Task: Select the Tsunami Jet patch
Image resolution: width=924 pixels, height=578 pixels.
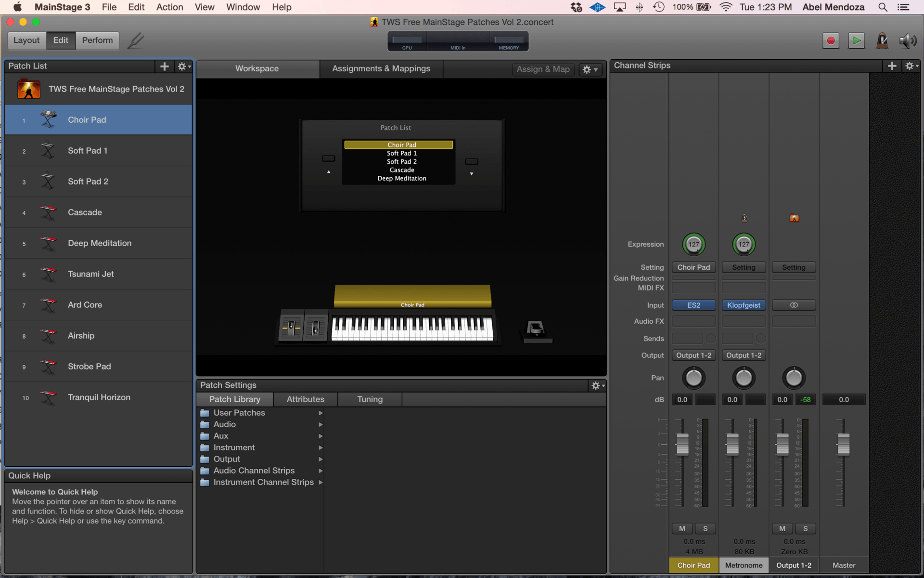Action: click(90, 274)
